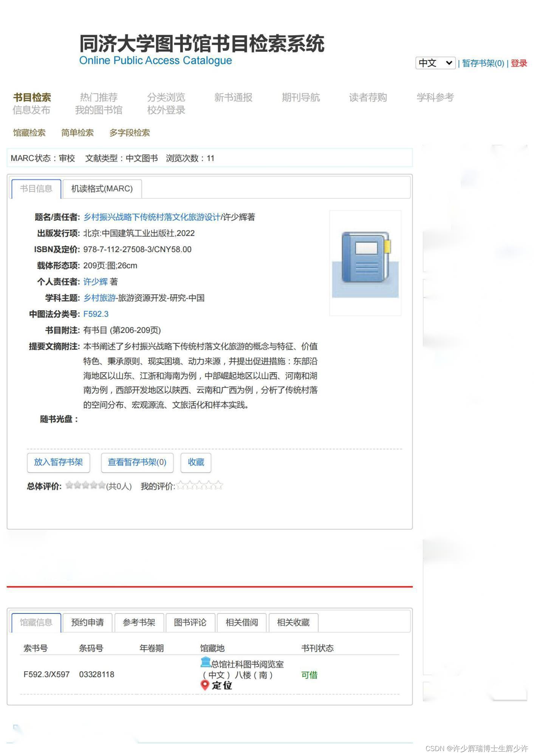
Task: Select the 多字段检索 submenu link
Action: 130,133
